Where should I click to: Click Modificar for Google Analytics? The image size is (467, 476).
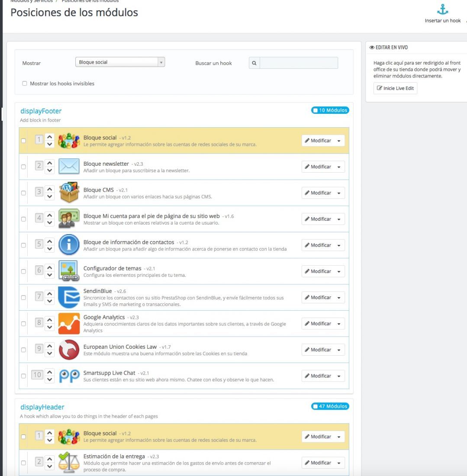coord(318,324)
